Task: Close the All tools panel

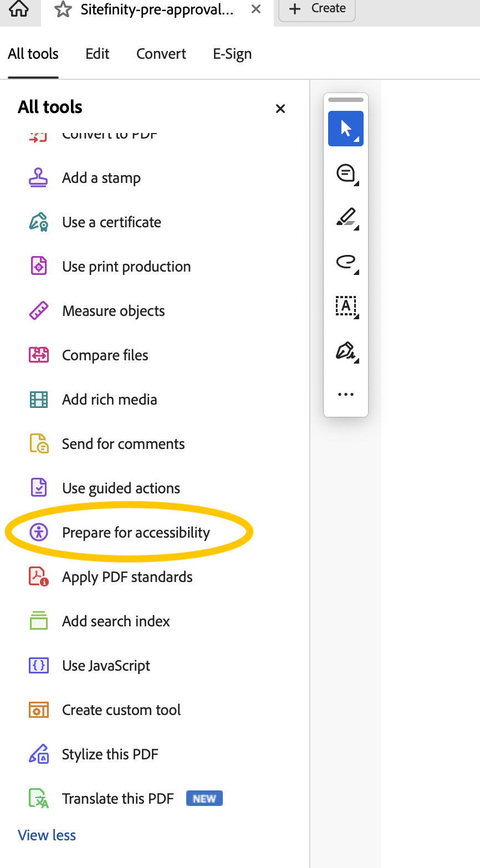Action: pos(280,109)
